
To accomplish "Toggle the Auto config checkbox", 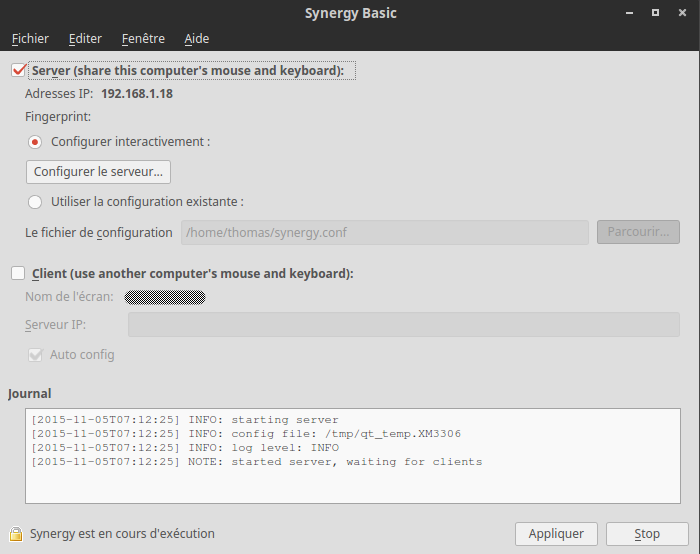I will (x=35, y=355).
